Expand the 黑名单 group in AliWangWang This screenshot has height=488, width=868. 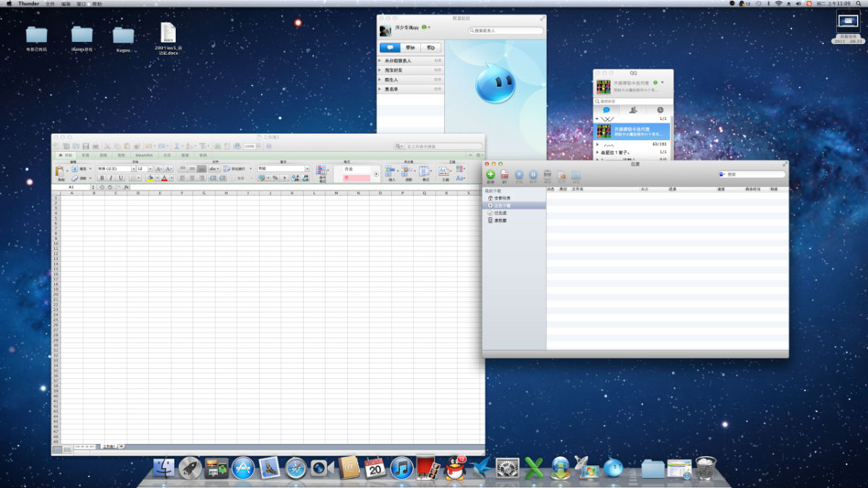[391, 89]
